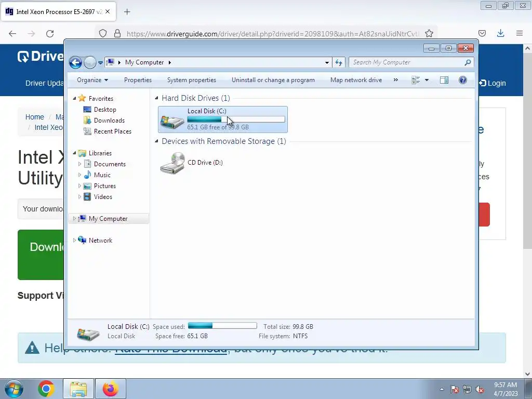Click Local Disk (C:) free space bar

point(236,119)
